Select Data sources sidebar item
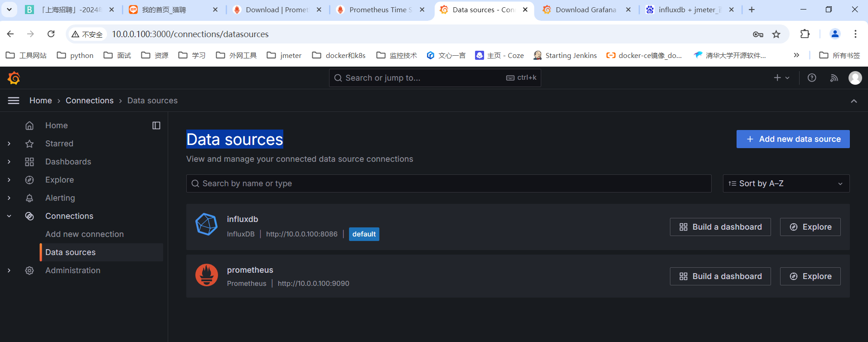This screenshot has height=342, width=868. pyautogui.click(x=102, y=252)
